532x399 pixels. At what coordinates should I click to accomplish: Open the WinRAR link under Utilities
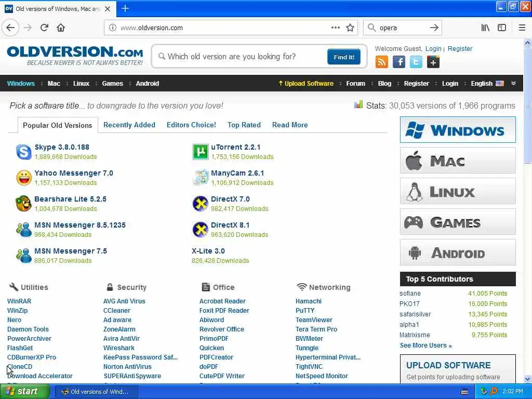[19, 301]
